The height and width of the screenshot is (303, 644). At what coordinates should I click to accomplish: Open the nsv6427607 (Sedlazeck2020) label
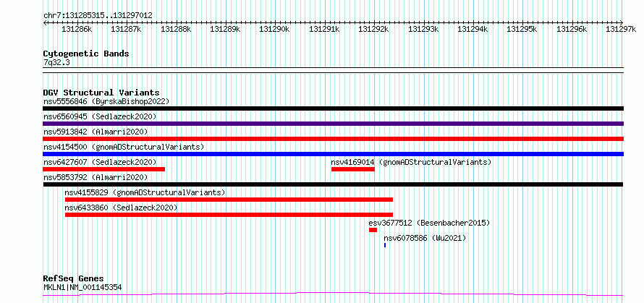coord(100,162)
